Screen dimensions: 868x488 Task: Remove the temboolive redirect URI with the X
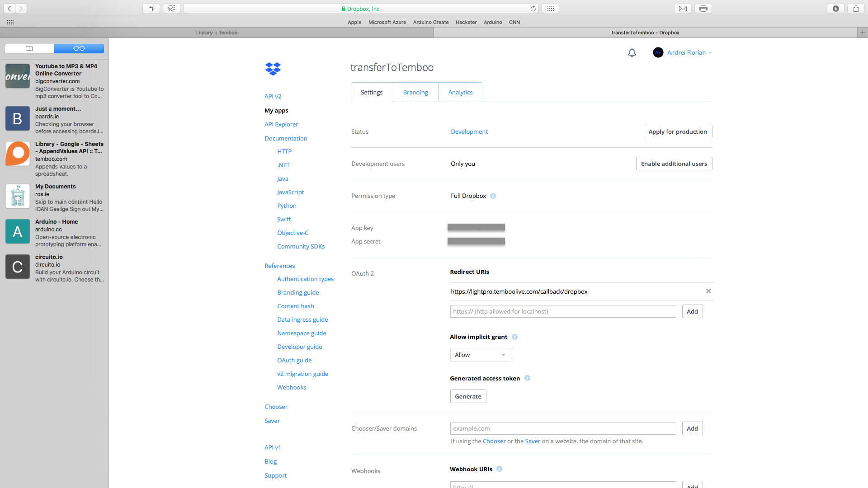708,291
